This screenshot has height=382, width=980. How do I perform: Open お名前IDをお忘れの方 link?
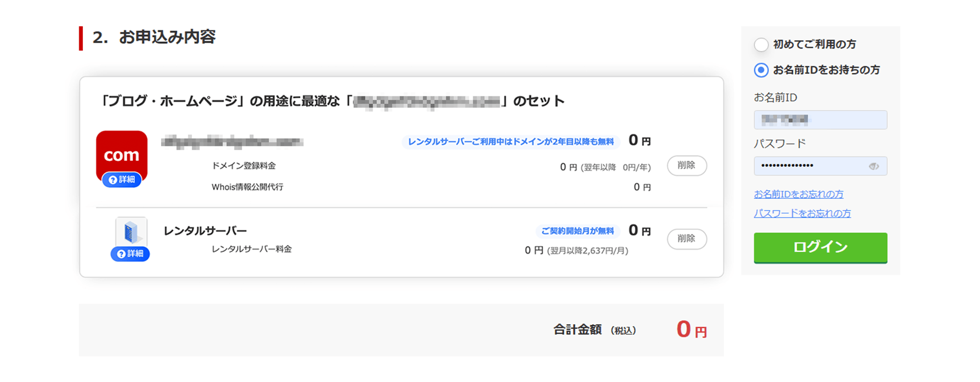(x=798, y=194)
